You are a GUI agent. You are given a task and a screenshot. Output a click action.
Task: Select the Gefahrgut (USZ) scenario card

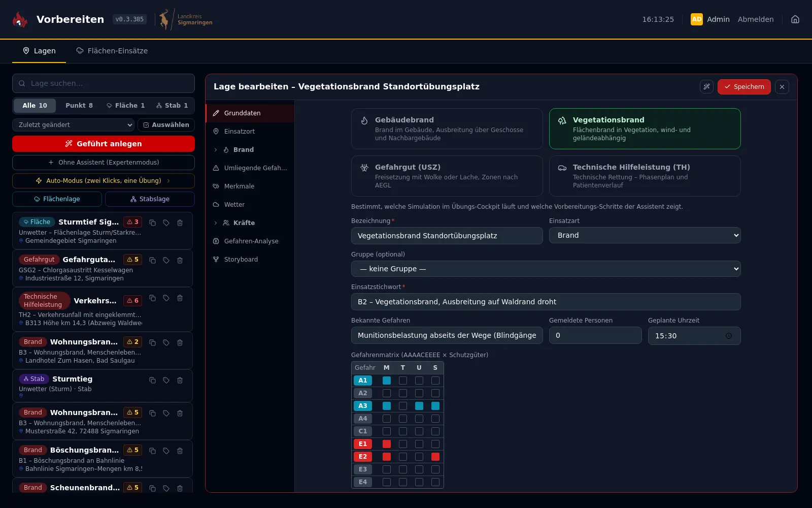(x=447, y=176)
